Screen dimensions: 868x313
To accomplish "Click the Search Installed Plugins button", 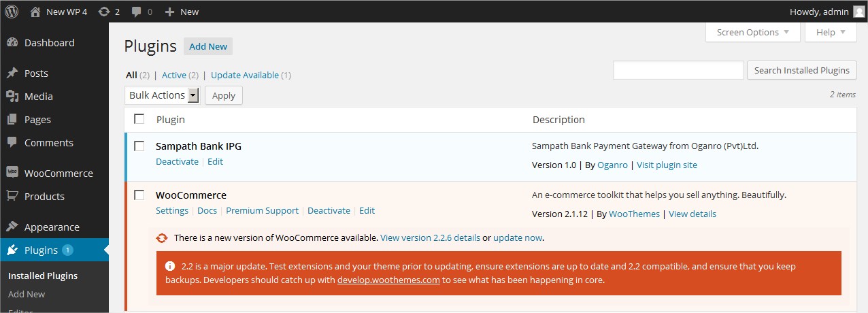I will pyautogui.click(x=802, y=70).
